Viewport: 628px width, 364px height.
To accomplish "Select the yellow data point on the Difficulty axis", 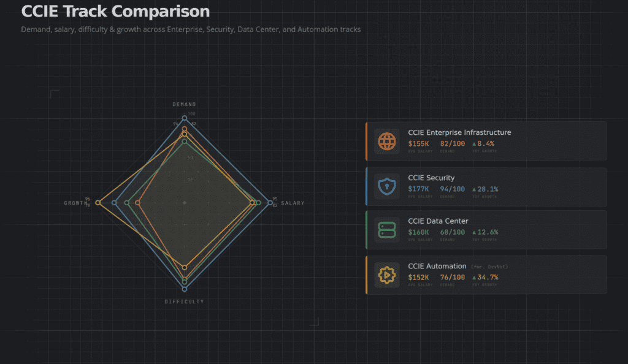I will [184, 268].
